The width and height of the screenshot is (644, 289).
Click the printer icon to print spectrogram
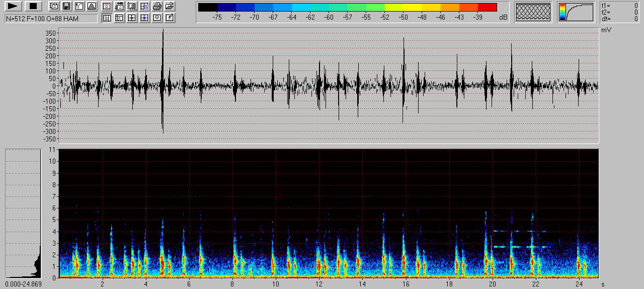click(157, 7)
